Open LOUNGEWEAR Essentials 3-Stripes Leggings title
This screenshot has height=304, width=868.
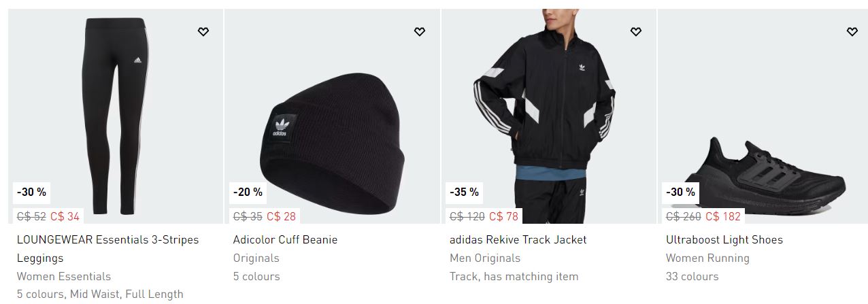(108, 249)
